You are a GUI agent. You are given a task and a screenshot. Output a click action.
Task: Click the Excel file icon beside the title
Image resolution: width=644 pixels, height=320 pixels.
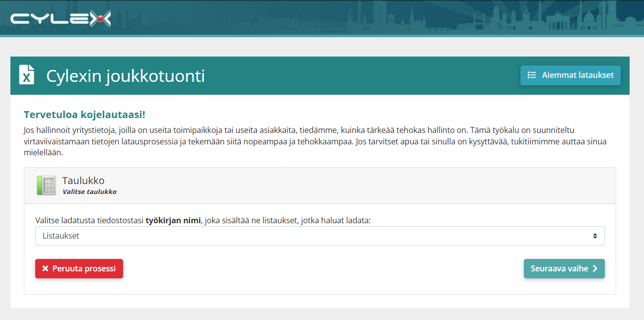click(x=27, y=75)
